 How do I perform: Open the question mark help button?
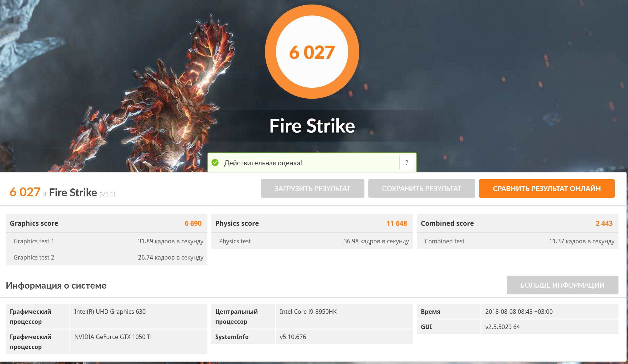(x=407, y=162)
